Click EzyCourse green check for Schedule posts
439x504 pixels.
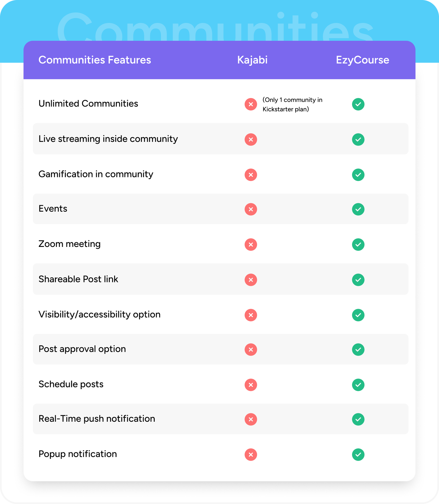click(358, 385)
